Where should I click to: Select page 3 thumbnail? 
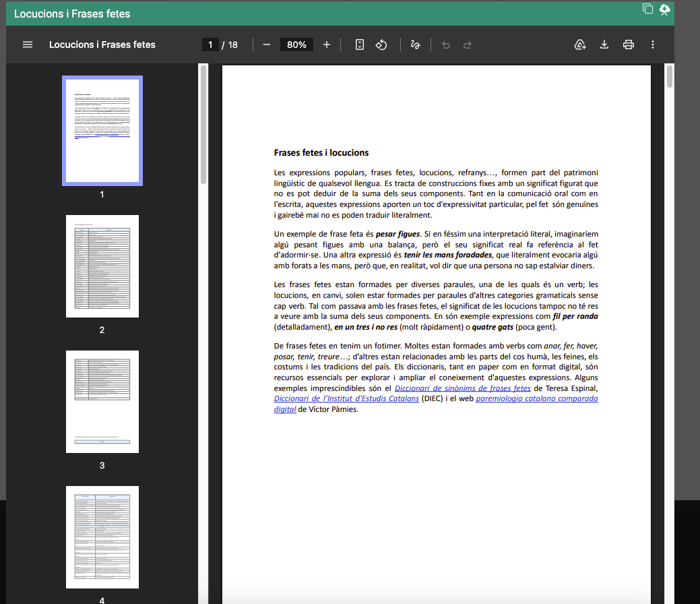point(102,402)
